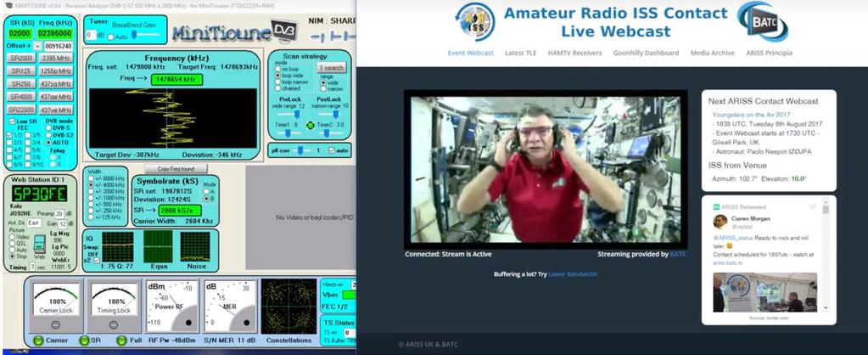Open the HAMTV Receivers tab
This screenshot has width=868, height=355.
[574, 54]
